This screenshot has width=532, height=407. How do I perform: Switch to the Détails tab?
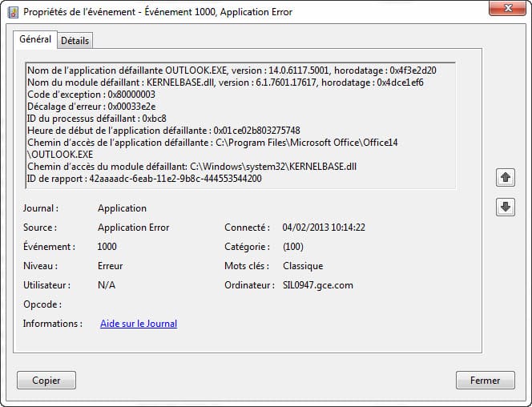[75, 41]
